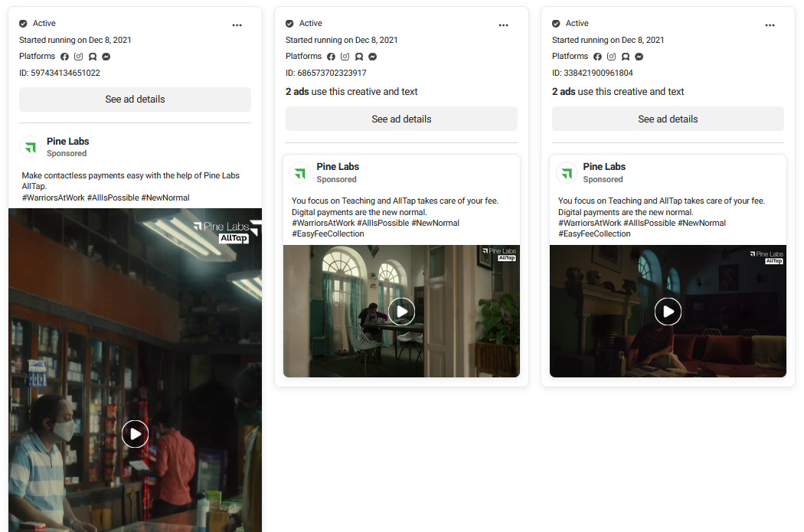Click Facebook platform icon on ad 597434134651022

click(64, 57)
